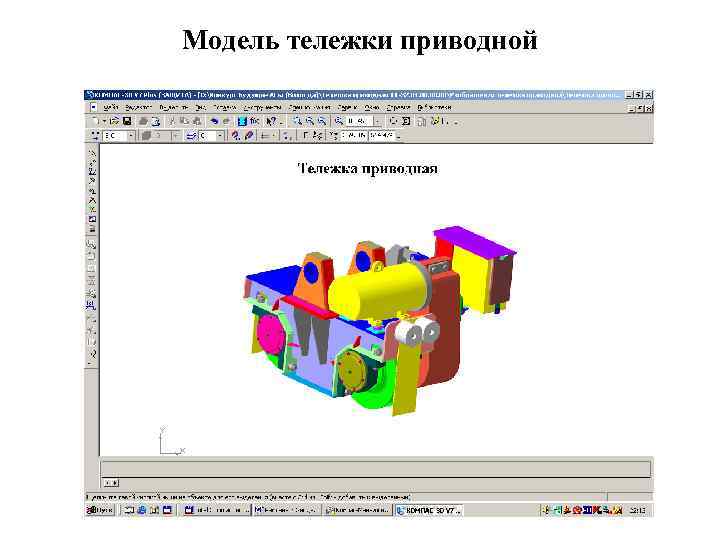Click the layer state icon

coord(191,136)
